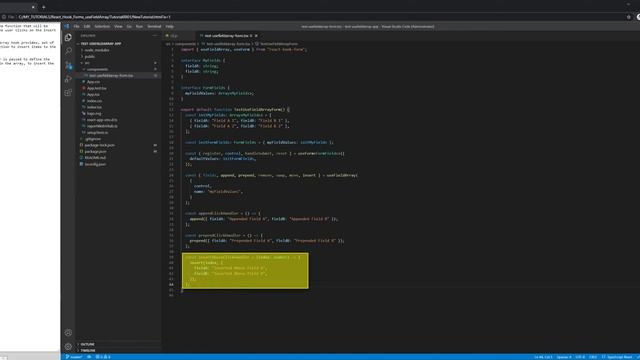
Task: Open setupTests.ts in the explorer
Action: (98, 133)
